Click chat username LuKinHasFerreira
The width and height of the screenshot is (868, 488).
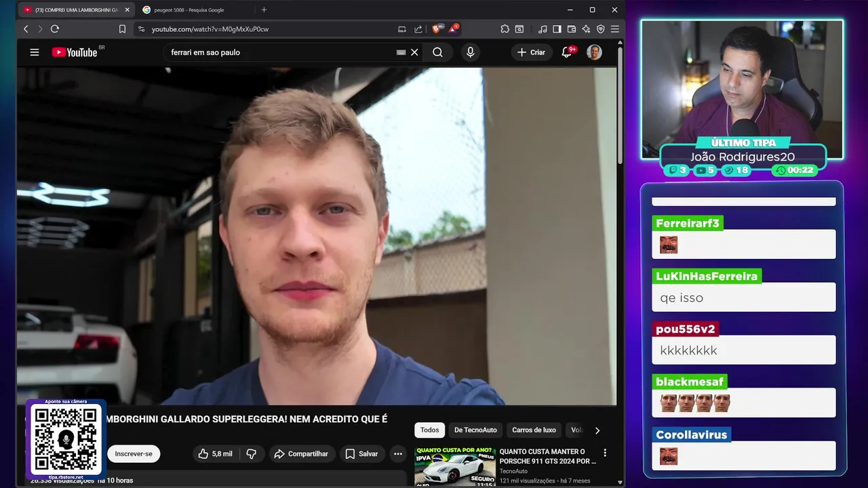coord(707,276)
